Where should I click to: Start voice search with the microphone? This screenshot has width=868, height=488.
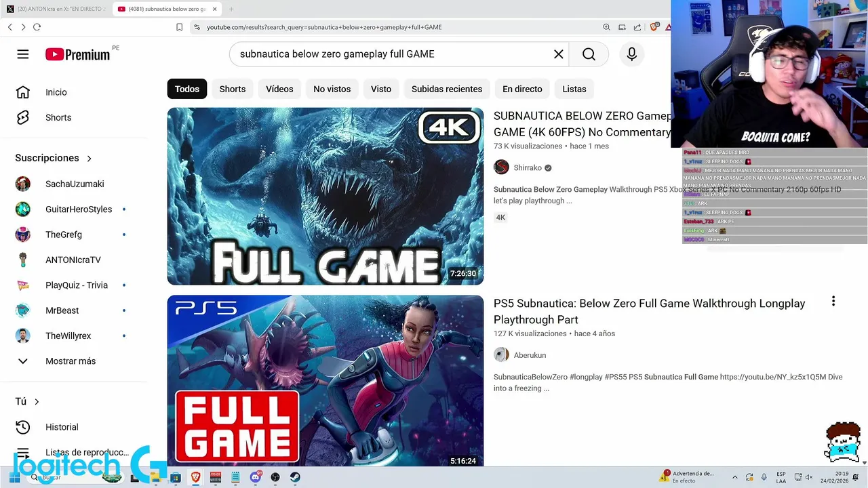(632, 54)
